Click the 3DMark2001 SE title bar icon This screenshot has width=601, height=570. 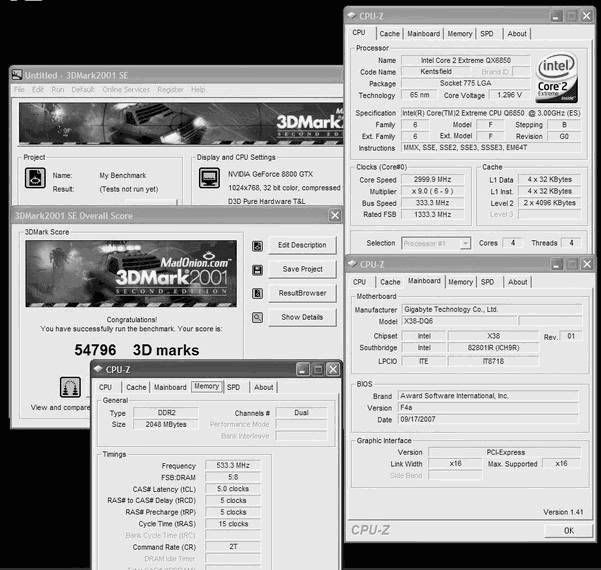[17, 75]
